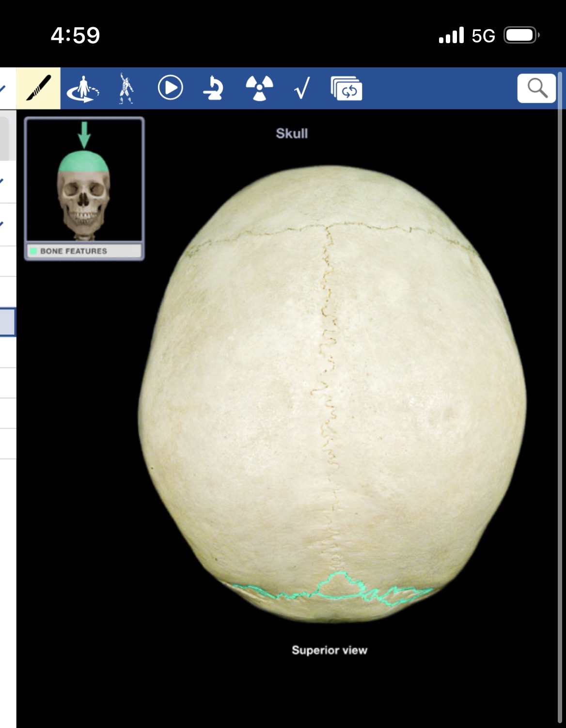
Task: Click the play animation button
Action: pyautogui.click(x=170, y=88)
